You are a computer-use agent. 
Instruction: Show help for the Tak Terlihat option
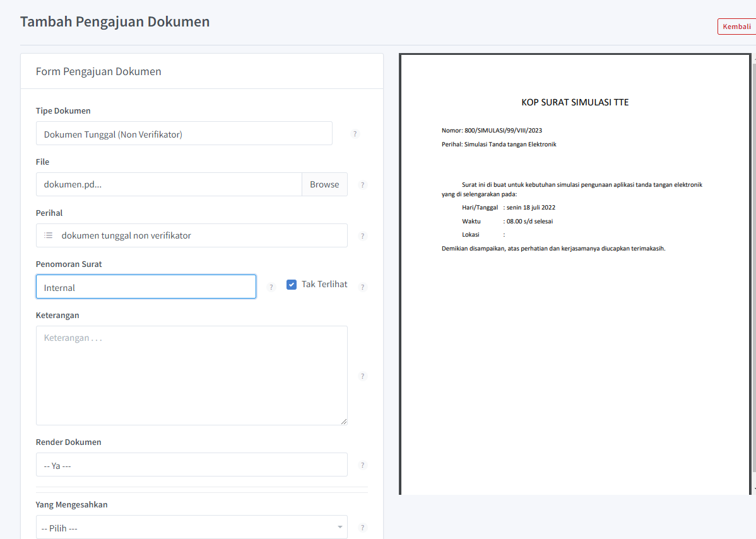pyautogui.click(x=362, y=287)
